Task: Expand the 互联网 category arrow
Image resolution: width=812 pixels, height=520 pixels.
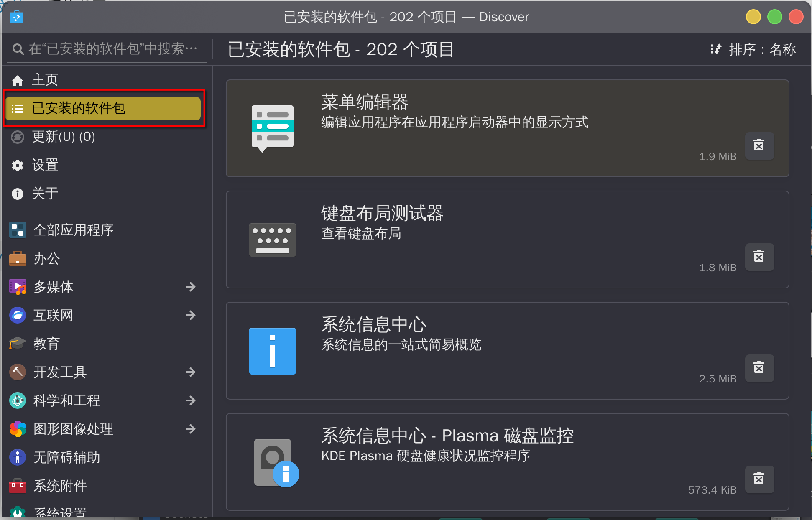Action: [x=191, y=315]
